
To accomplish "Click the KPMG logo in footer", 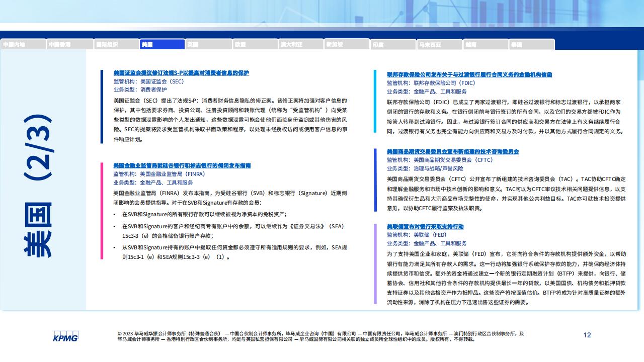I will 65,336.
